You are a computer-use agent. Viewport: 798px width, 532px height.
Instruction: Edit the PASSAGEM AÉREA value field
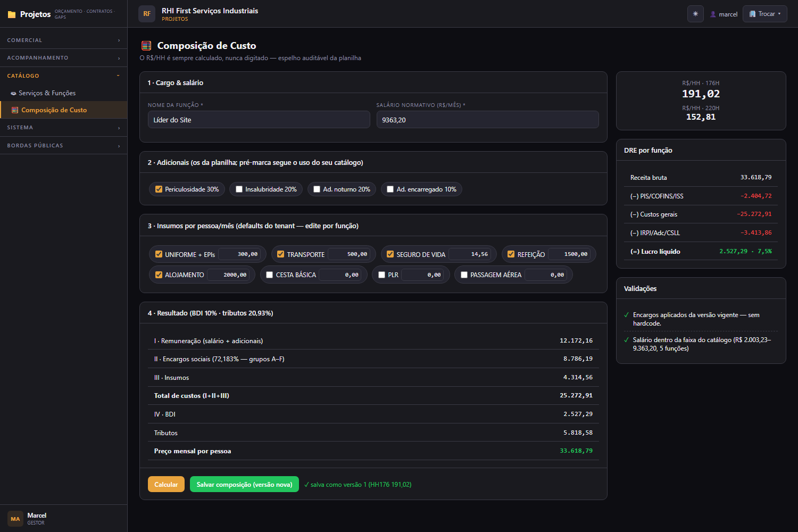click(x=547, y=275)
